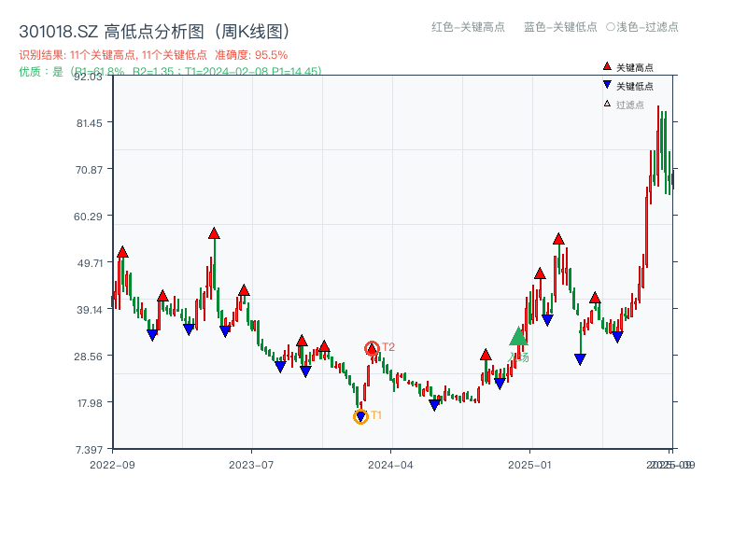Click the highest red key-high triangle near 56 in early 2023
The height and width of the screenshot is (560, 747).
[214, 233]
